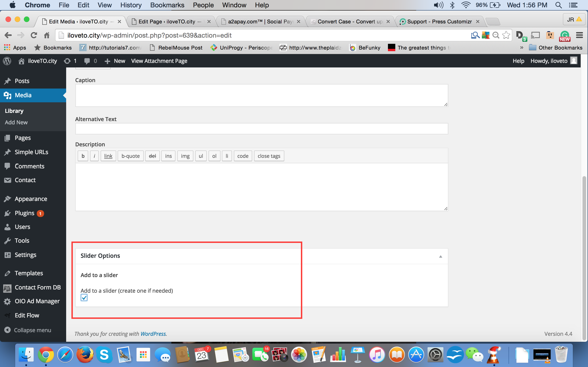Click into the Alternative Text field
Screen dimensions: 588x367
click(x=261, y=129)
